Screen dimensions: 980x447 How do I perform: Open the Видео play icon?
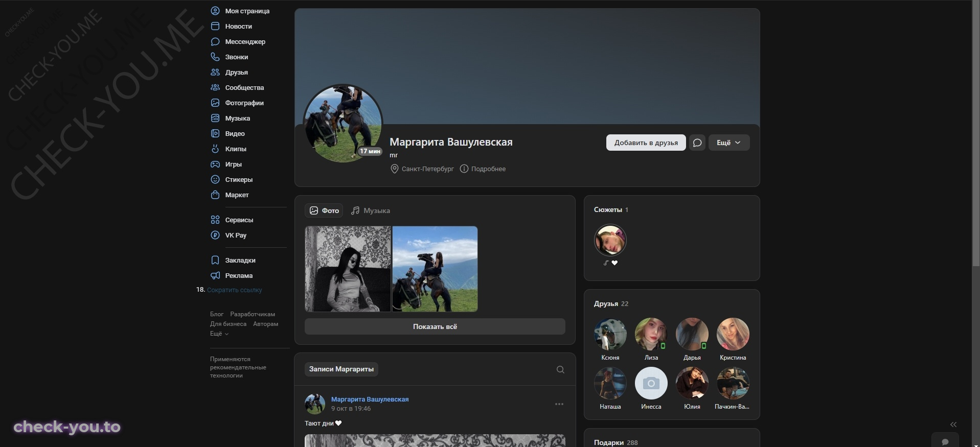215,133
